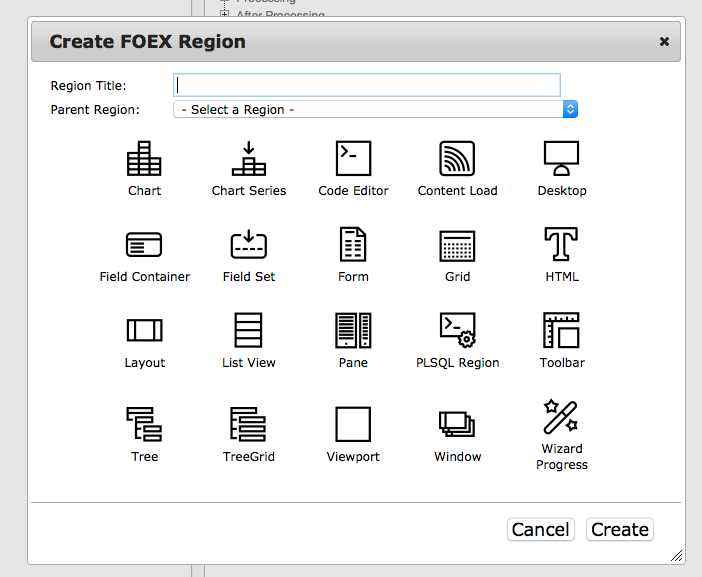Close the Create FOEX Region dialog
The height and width of the screenshot is (577, 702).
tap(664, 42)
